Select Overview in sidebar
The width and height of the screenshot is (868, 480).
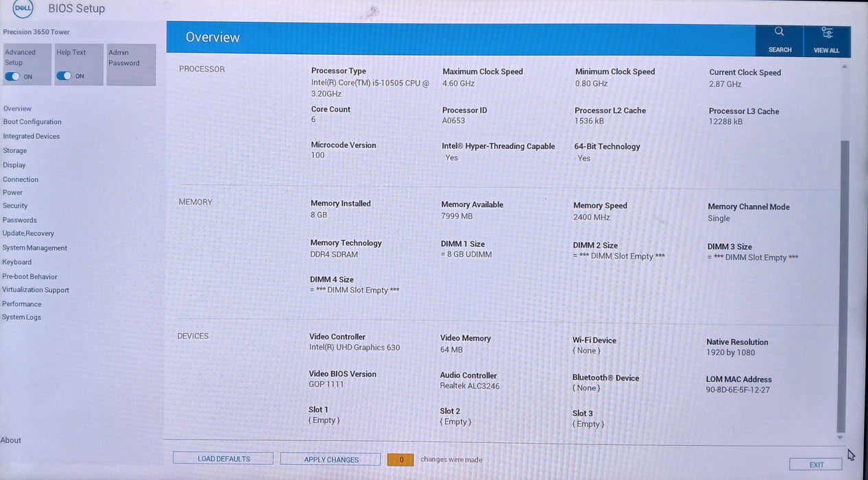point(17,108)
